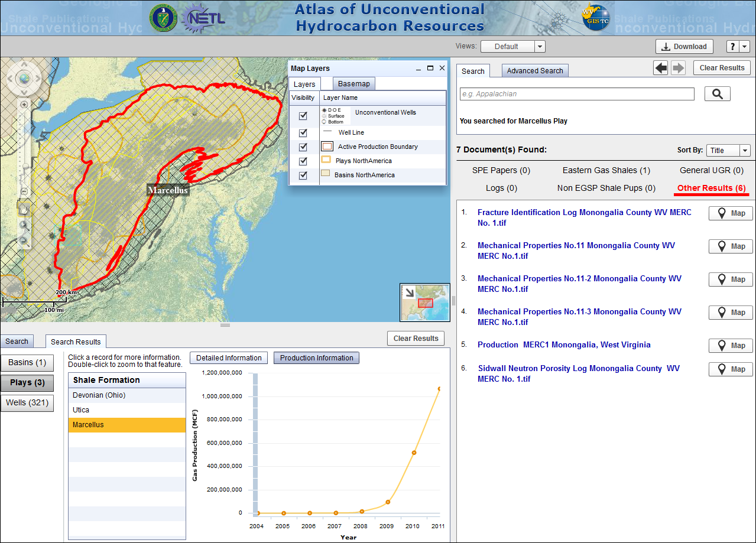Screen dimensions: 756x543
Task: Open the Views dropdown
Action: point(540,47)
